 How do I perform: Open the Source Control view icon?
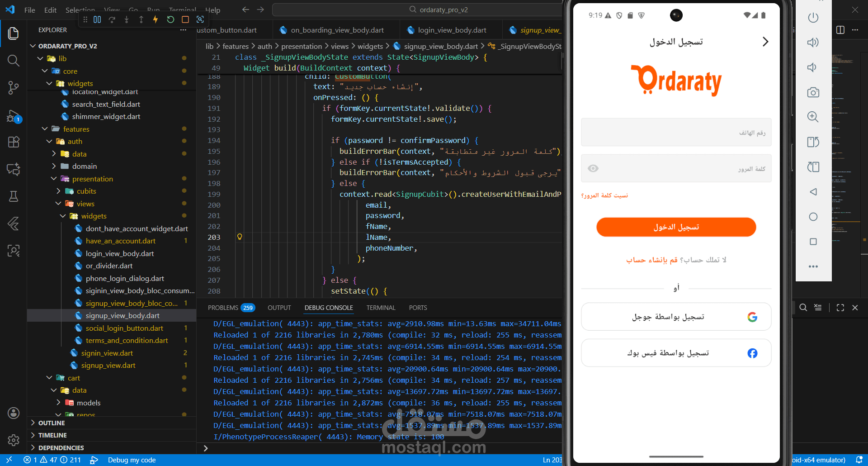(14, 87)
